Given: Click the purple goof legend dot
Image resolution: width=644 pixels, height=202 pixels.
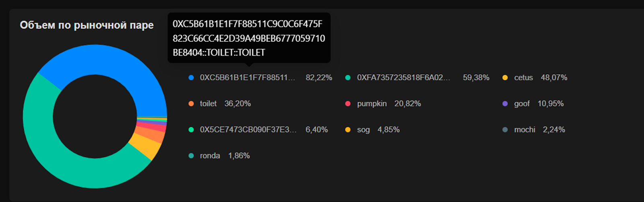Looking at the screenshot, I should coord(505,104).
